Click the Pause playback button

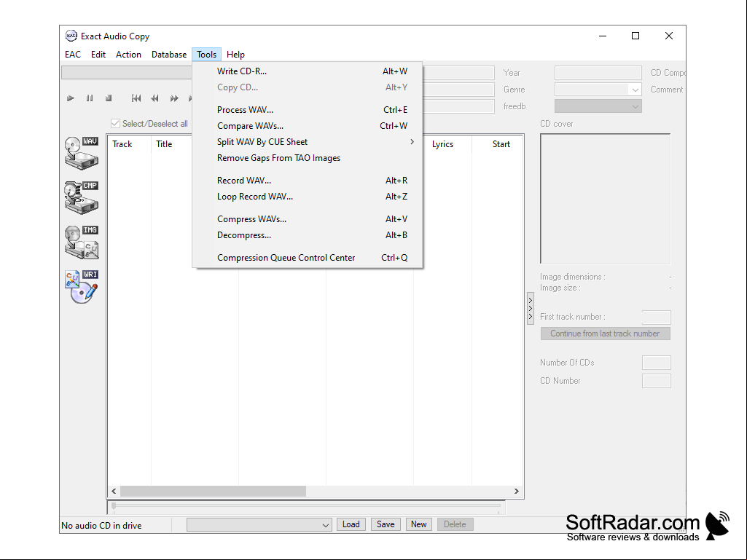coord(90,98)
